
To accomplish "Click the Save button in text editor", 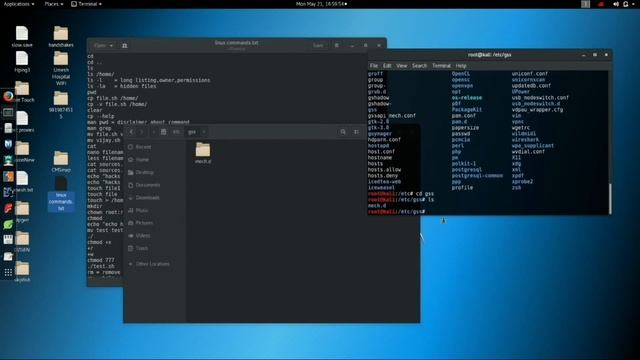I will (x=318, y=45).
